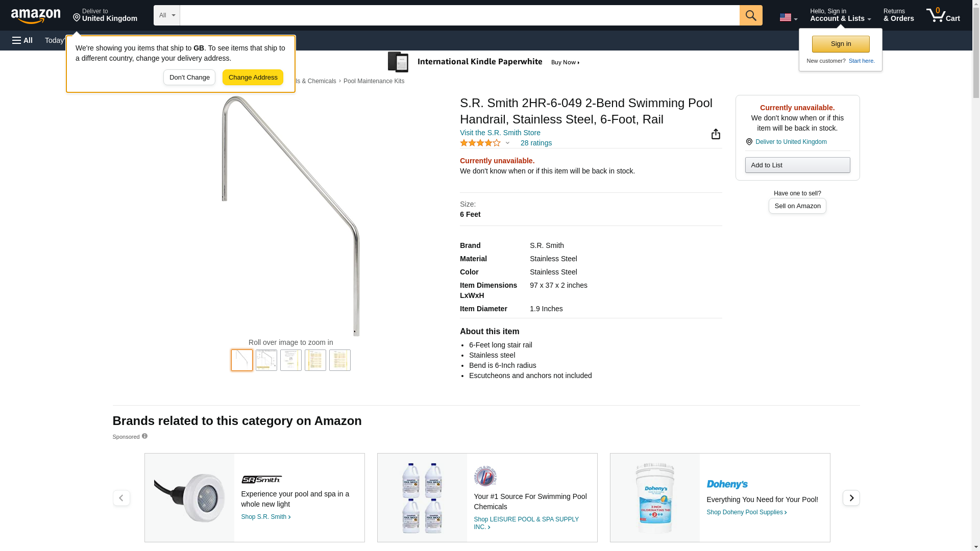Open the Pool Maintenance Kits breadcrumb
This screenshot has height=551, width=980.
tap(374, 81)
